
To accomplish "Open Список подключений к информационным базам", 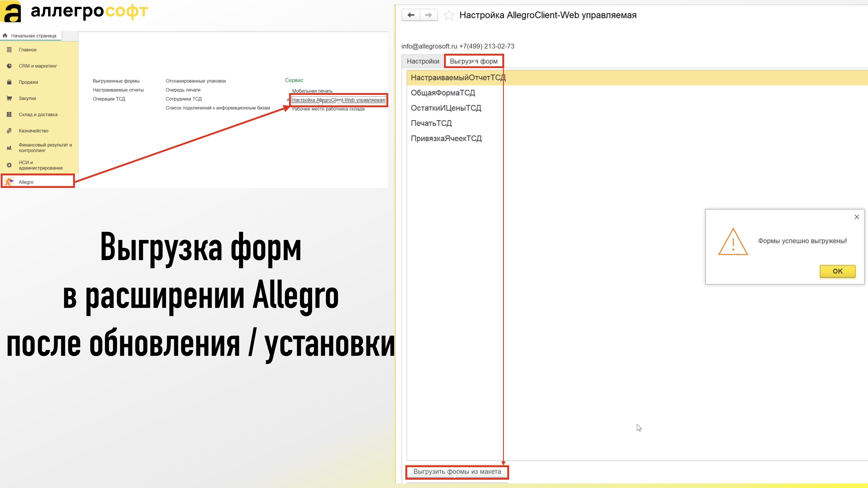I will 218,108.
